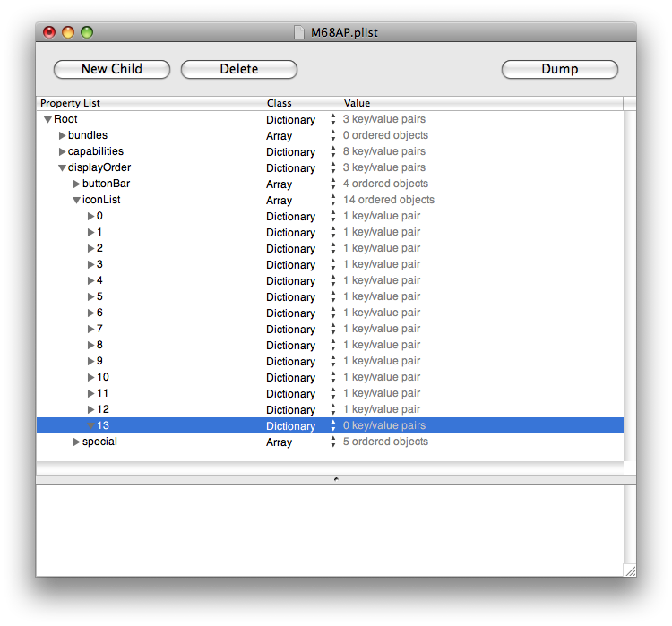672x626 pixels.
Task: Collapse the displayOrder dictionary
Action: pos(62,168)
